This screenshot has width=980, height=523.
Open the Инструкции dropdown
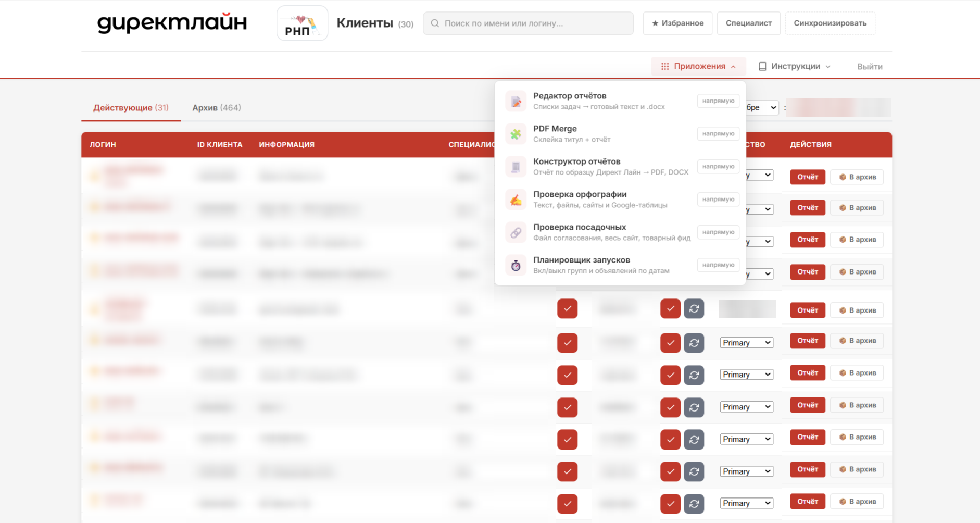(795, 66)
